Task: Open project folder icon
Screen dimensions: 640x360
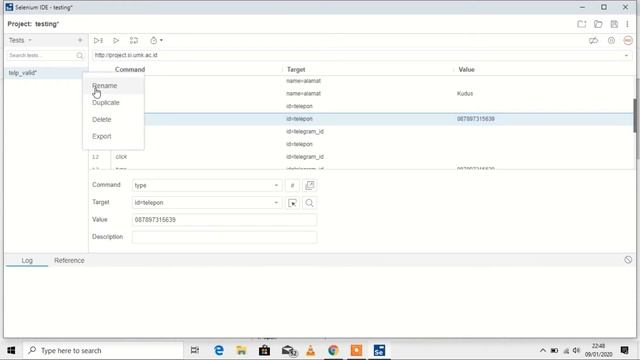Action: pyautogui.click(x=598, y=24)
